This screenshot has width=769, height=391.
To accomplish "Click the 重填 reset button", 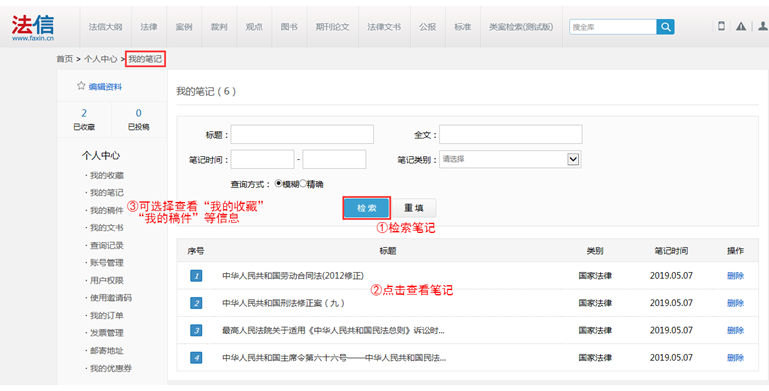I will click(x=414, y=208).
